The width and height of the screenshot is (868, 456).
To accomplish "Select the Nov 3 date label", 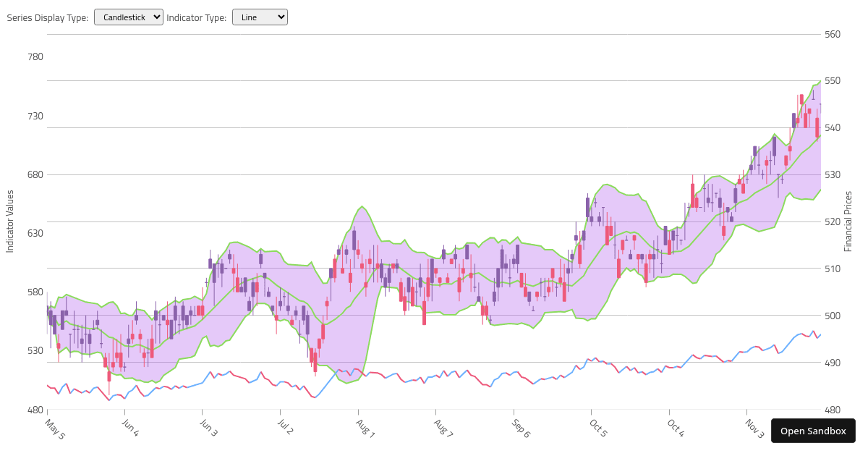I will 755,428.
